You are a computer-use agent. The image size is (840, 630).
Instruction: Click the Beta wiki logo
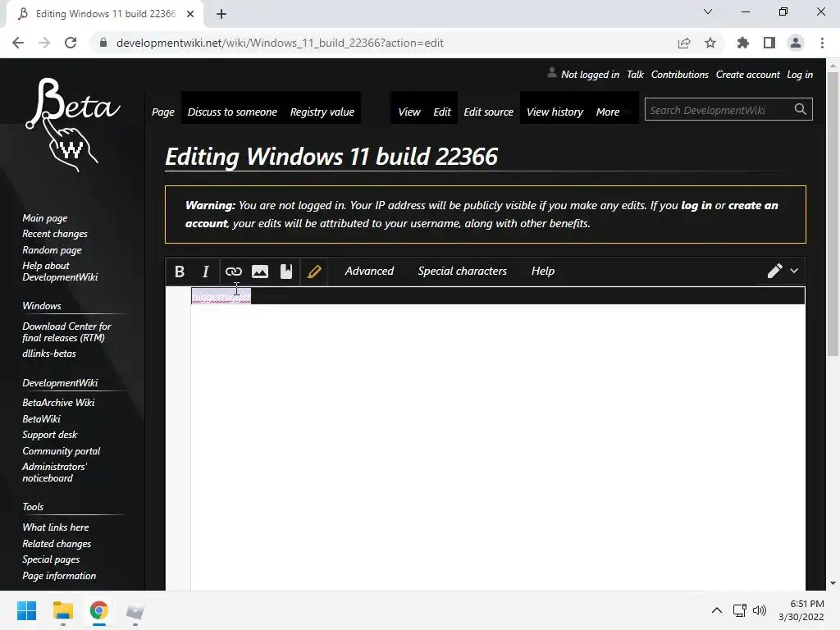pyautogui.click(x=73, y=126)
